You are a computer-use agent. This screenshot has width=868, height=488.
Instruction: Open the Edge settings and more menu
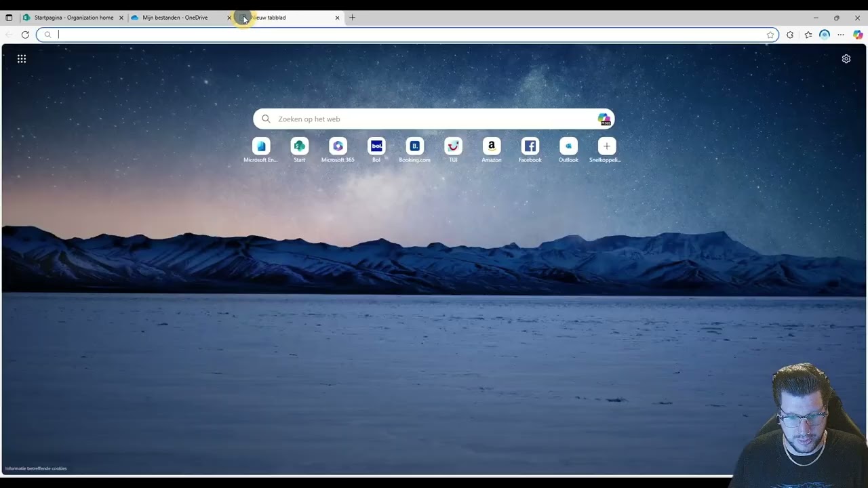tap(841, 35)
